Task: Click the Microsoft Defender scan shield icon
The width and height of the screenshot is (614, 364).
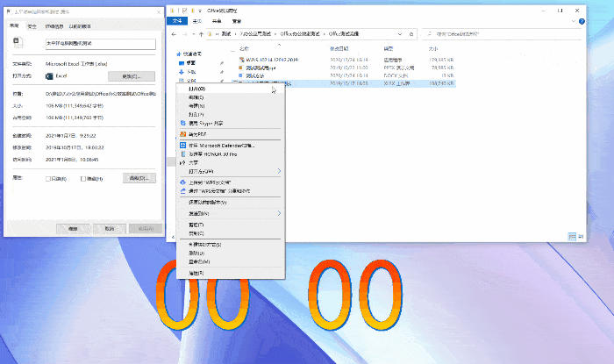Action: (182, 146)
